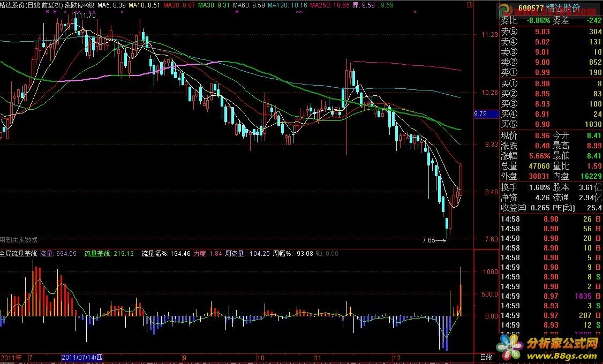This screenshot has width=603, height=364.
Task: Click the 流通 value 2.94亿
Action: coord(590,198)
